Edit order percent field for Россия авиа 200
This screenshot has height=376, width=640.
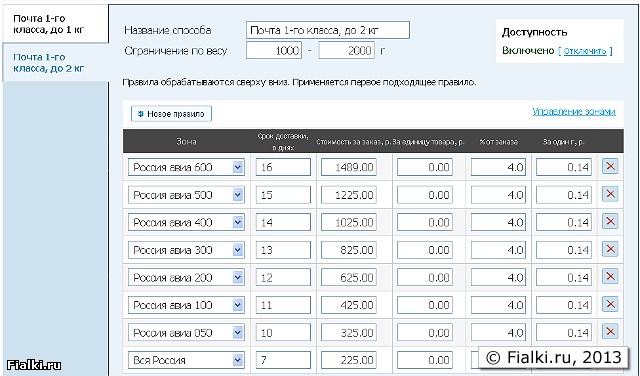point(498,278)
